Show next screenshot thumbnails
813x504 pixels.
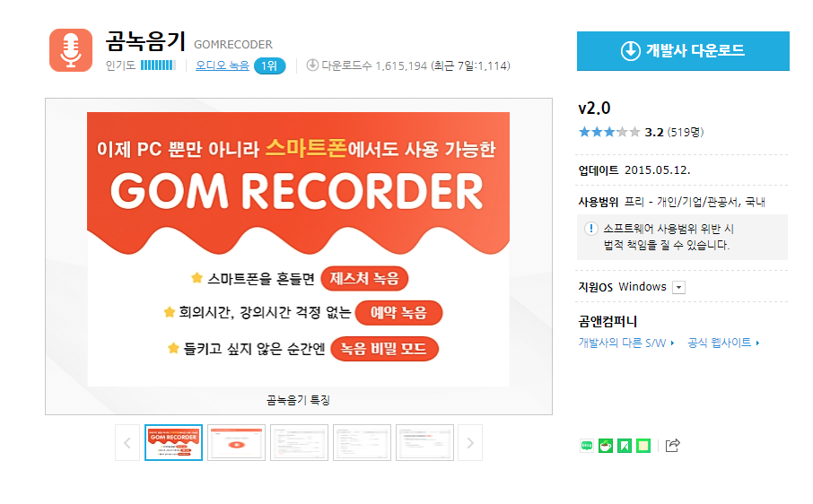pos(470,443)
